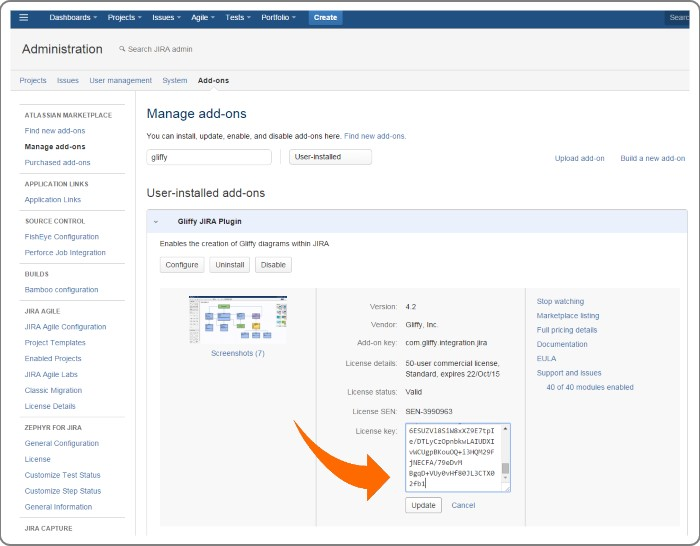Click Stop watching link
Image resolution: width=700 pixels, height=546 pixels.
(x=560, y=301)
